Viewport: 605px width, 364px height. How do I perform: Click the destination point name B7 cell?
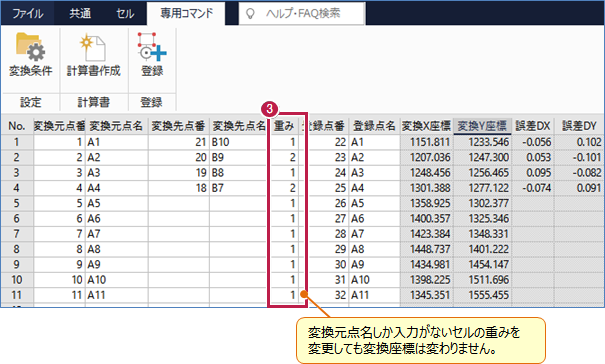238,188
